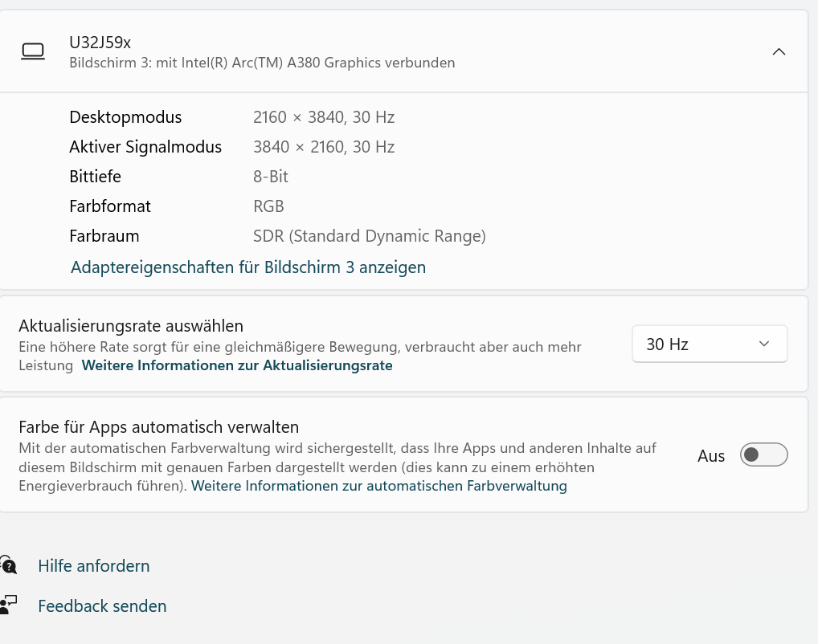Click the Desktopmodus value 2160 × 3840
This screenshot has width=818, height=644.
pos(323,117)
